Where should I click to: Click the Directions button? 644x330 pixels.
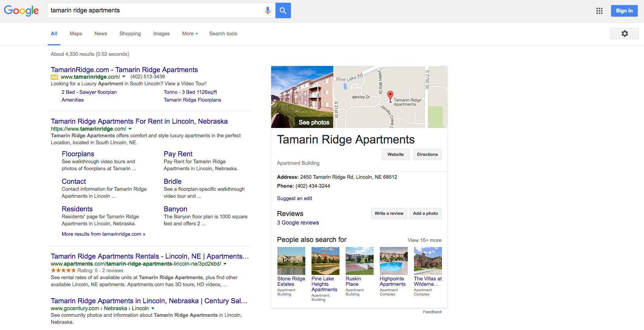[427, 154]
